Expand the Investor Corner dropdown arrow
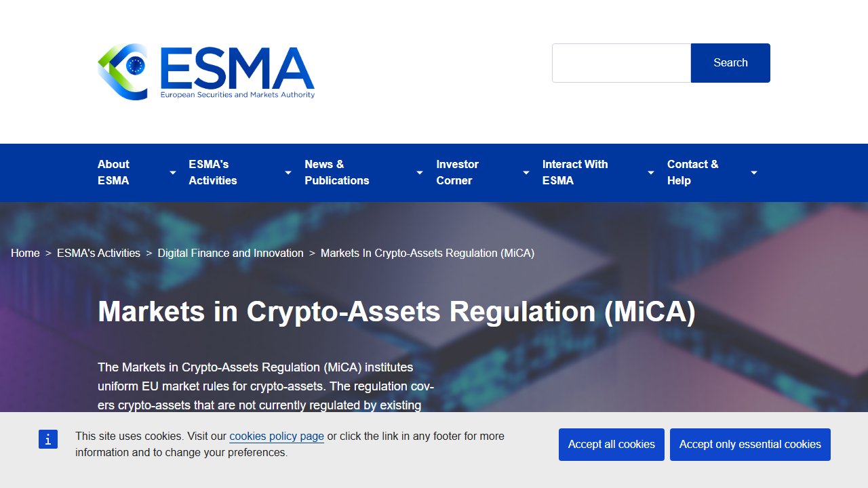Image resolution: width=868 pixels, height=488 pixels. [526, 173]
